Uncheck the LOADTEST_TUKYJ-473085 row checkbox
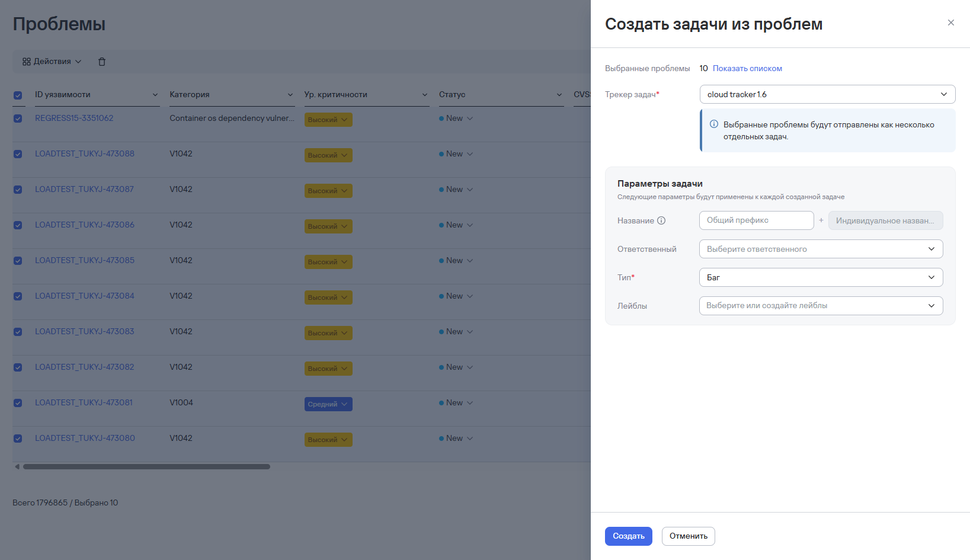The image size is (970, 560). pyautogui.click(x=18, y=261)
